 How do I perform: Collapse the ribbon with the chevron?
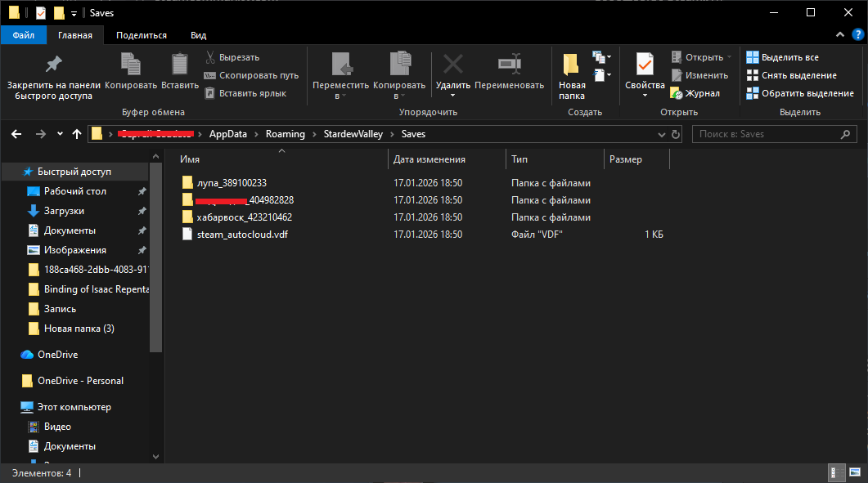(839, 34)
